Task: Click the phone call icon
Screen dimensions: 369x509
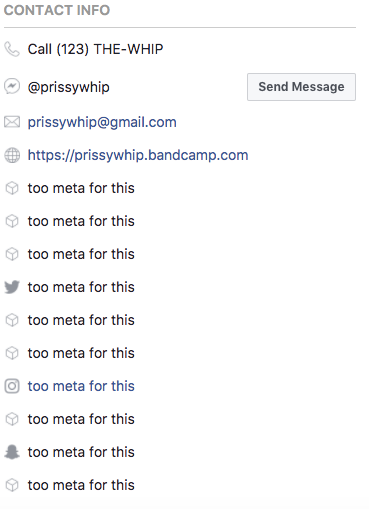Action: coord(12,49)
